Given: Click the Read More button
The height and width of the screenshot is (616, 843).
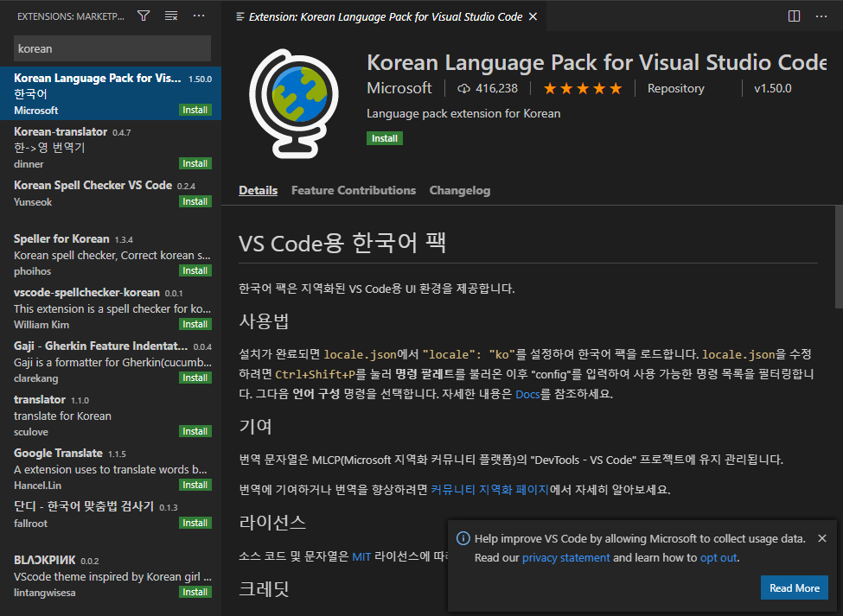Looking at the screenshot, I should tap(794, 587).
